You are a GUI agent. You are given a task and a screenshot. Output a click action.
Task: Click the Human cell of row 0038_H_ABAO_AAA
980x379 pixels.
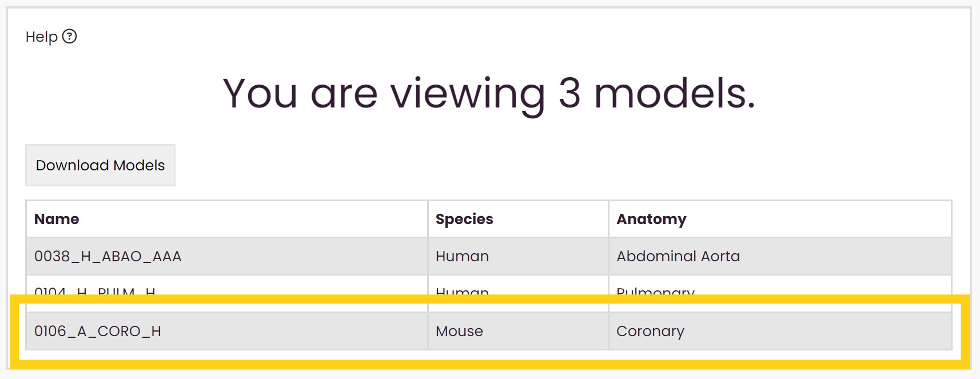coord(518,256)
